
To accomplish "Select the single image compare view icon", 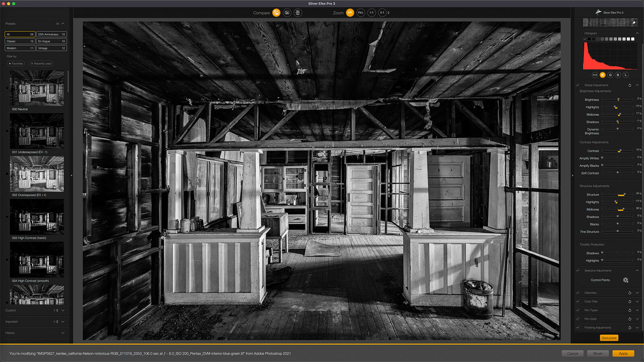I will pos(276,13).
